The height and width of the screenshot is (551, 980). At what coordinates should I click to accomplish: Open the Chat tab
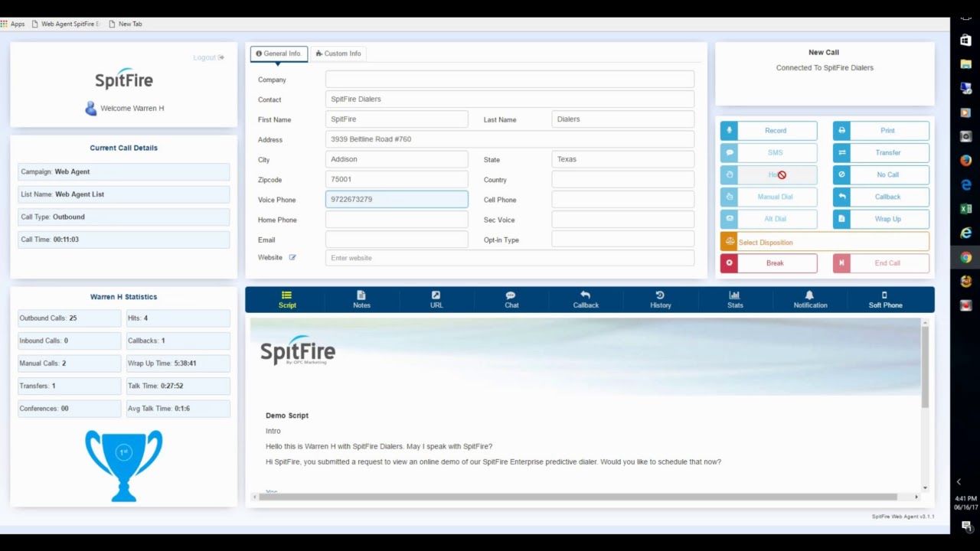coord(511,300)
